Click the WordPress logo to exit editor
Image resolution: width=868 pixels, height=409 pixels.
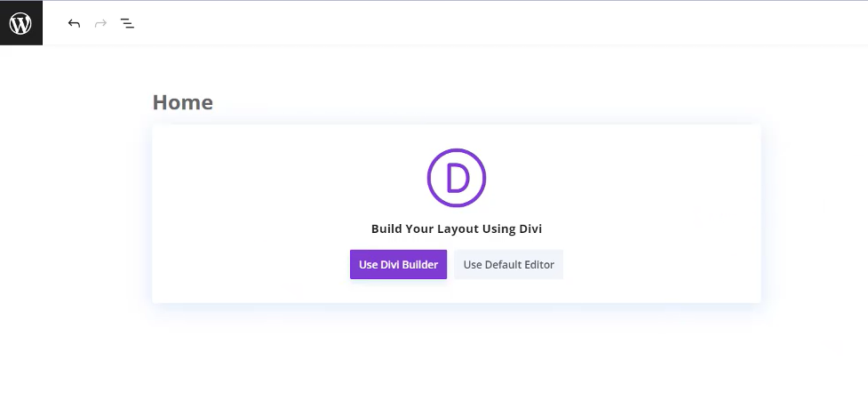pyautogui.click(x=20, y=23)
